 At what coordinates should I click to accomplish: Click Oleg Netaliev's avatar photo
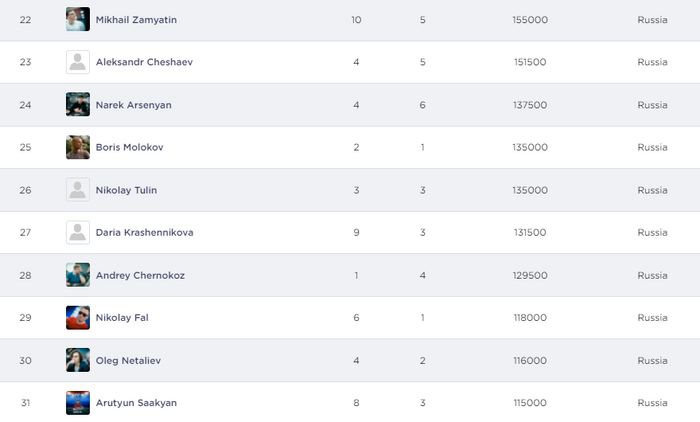pos(78,360)
